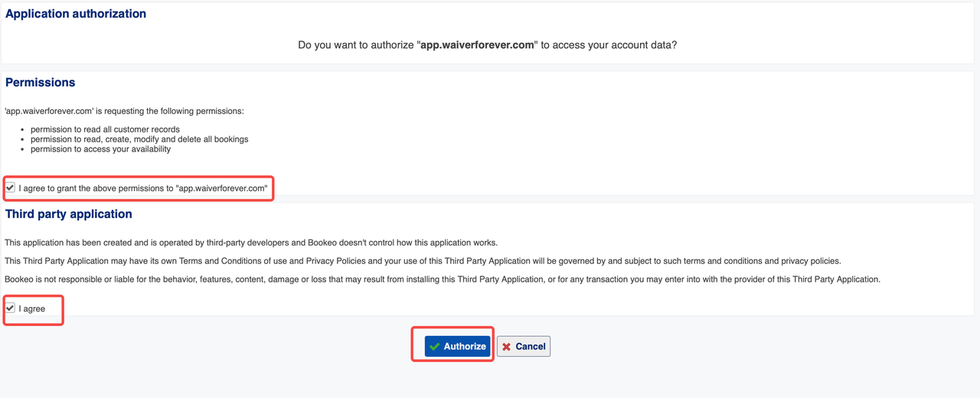This screenshot has width=980, height=398.
Task: Uncheck the grant permissions to app.waiverforever.com checkbox
Action: (x=10, y=187)
